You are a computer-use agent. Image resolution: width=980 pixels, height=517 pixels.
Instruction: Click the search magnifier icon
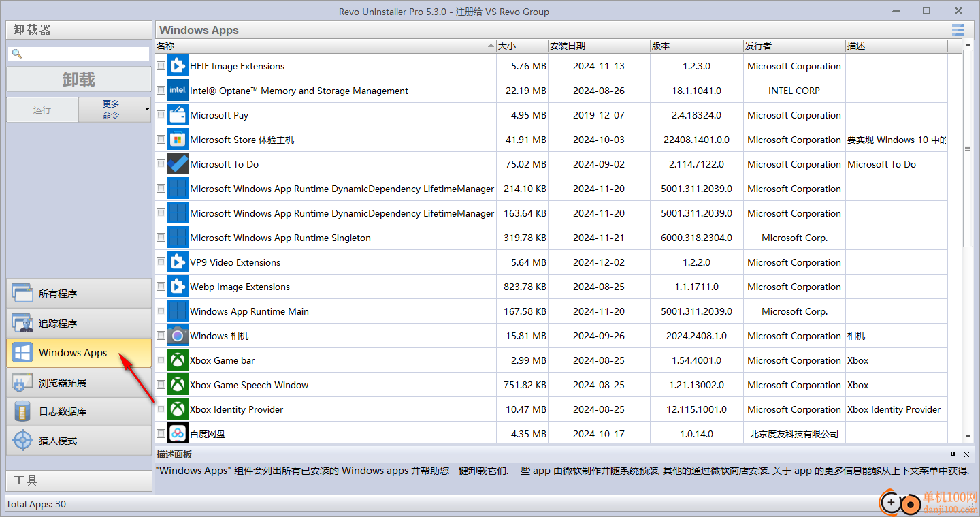click(x=17, y=54)
